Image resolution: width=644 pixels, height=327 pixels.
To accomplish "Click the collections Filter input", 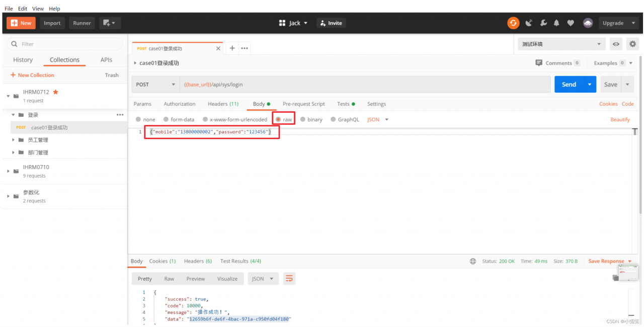I will tap(64, 44).
